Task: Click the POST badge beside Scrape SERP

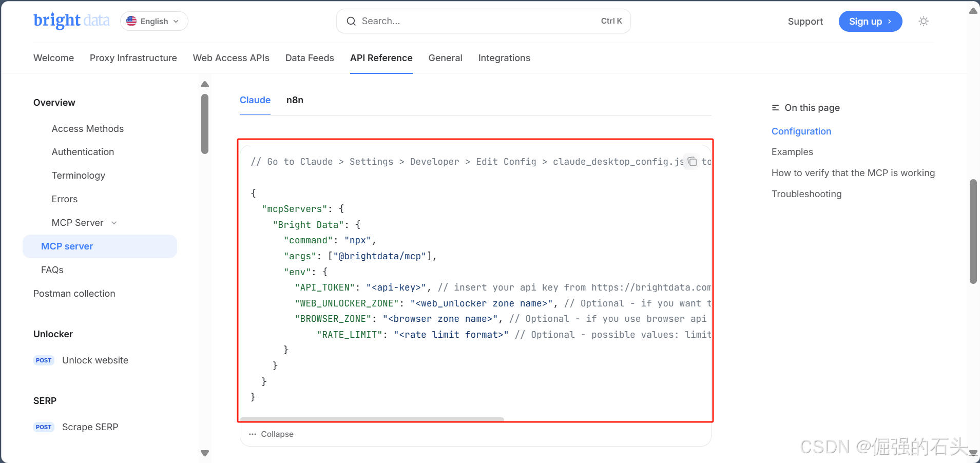Action: click(44, 427)
